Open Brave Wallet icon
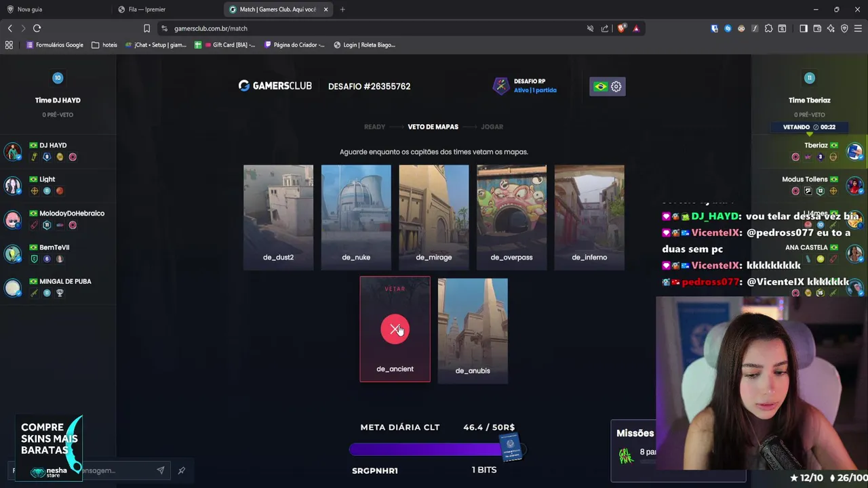Viewport: 868px width, 488px height. point(817,28)
